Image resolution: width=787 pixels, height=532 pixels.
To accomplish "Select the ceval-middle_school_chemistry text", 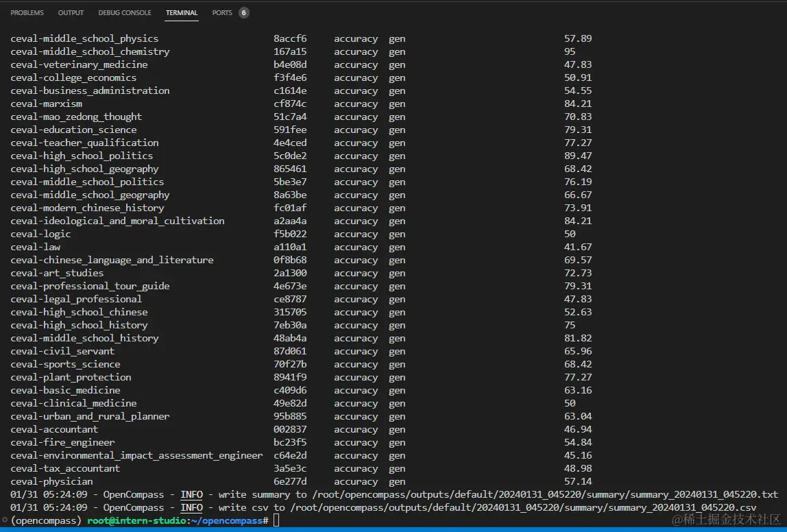I will 90,51.
